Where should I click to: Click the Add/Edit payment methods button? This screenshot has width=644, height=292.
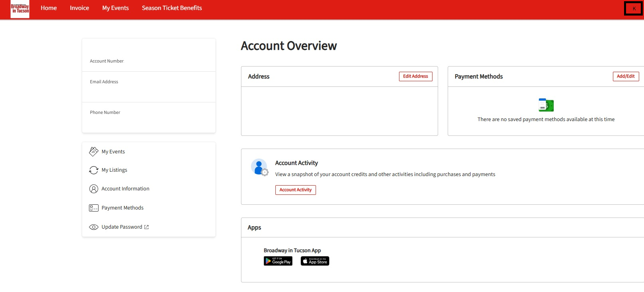point(626,76)
